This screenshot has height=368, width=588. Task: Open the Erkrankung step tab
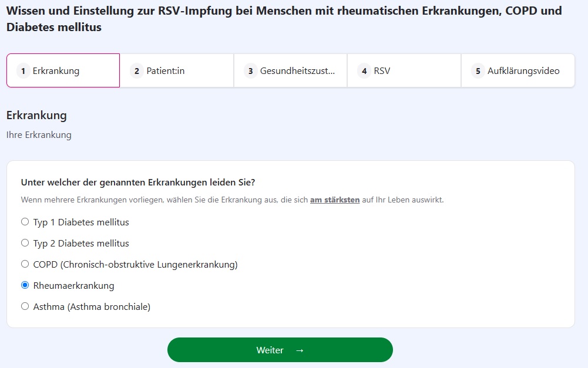(63, 70)
